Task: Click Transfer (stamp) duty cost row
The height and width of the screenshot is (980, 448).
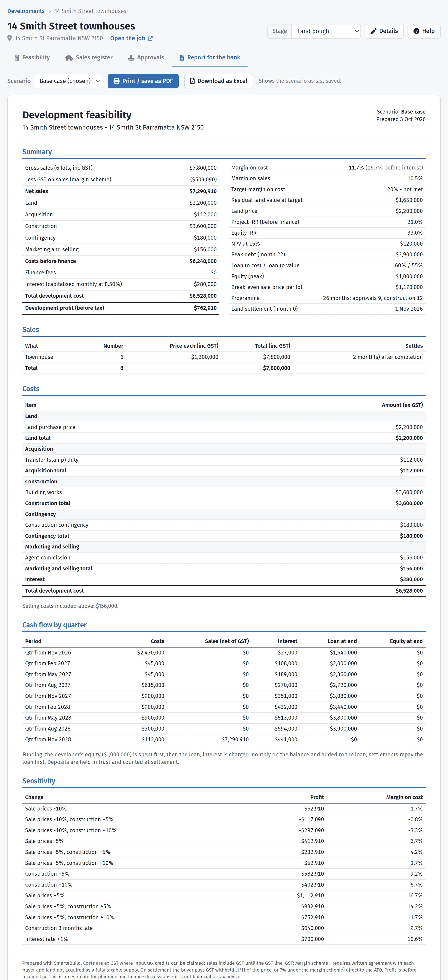Action: coord(224,460)
